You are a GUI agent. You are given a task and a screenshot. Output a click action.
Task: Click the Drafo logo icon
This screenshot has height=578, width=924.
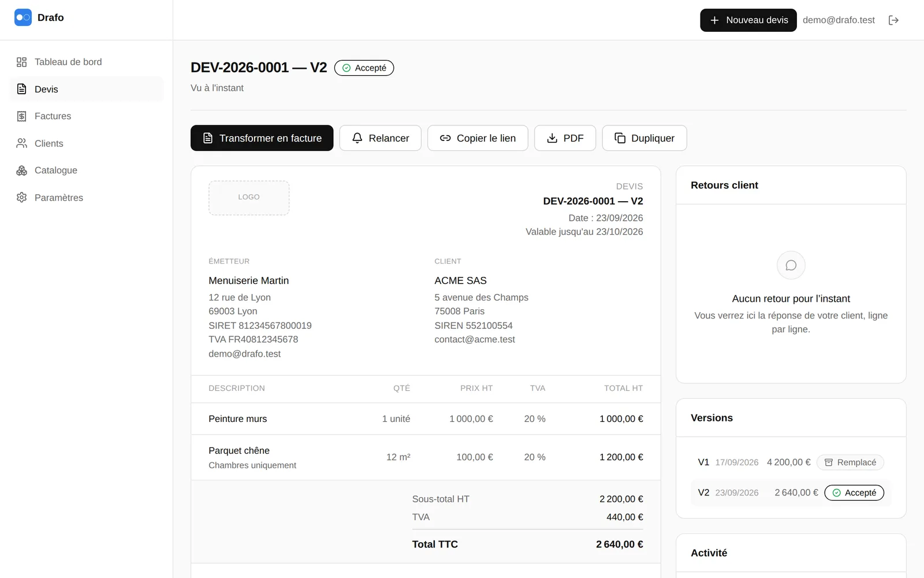pos(23,17)
